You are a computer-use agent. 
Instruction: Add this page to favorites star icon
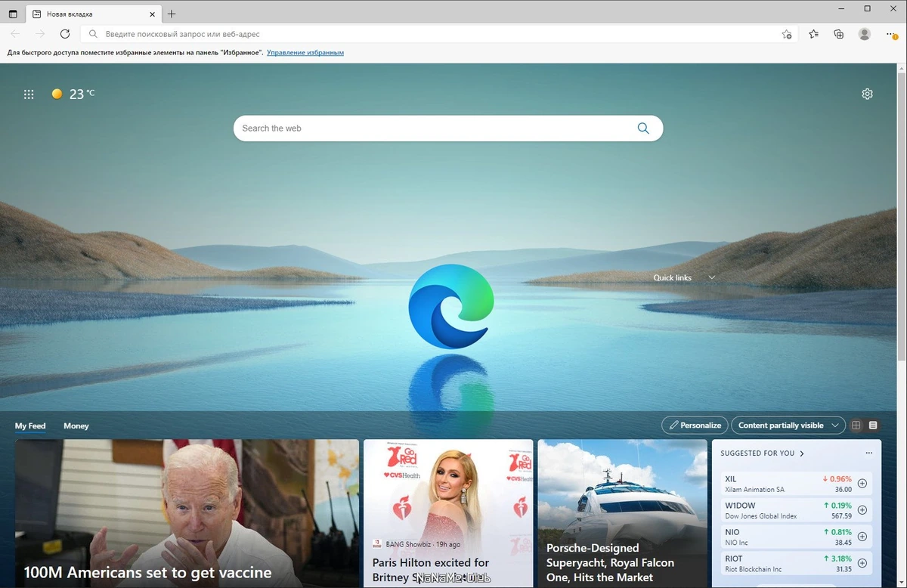(x=787, y=34)
